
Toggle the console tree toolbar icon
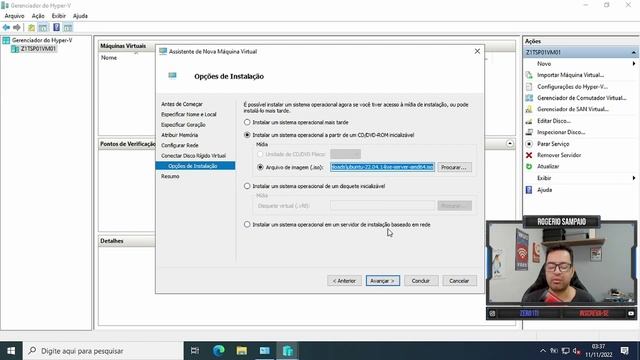point(43,28)
